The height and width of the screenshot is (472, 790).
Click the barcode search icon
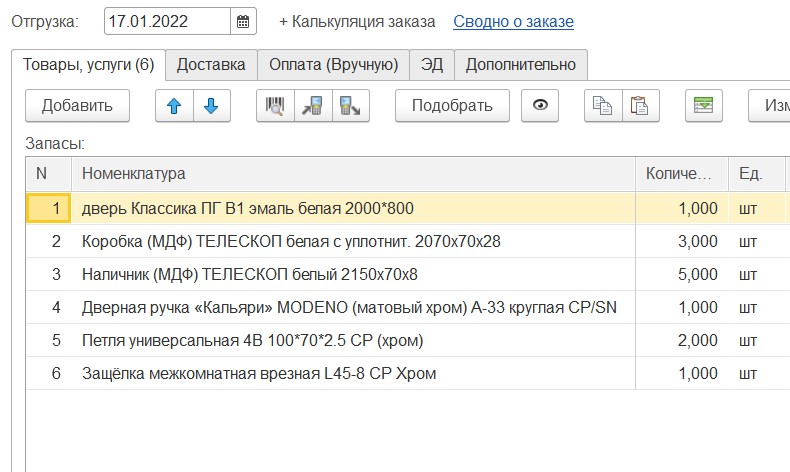(x=275, y=106)
